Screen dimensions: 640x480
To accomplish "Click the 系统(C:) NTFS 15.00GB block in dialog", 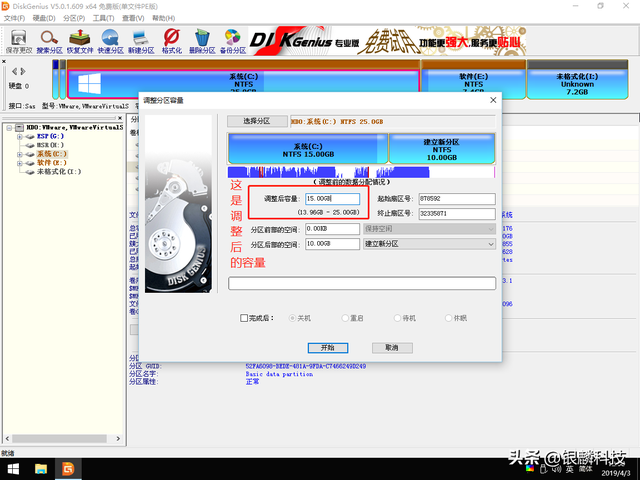I will pos(308,150).
